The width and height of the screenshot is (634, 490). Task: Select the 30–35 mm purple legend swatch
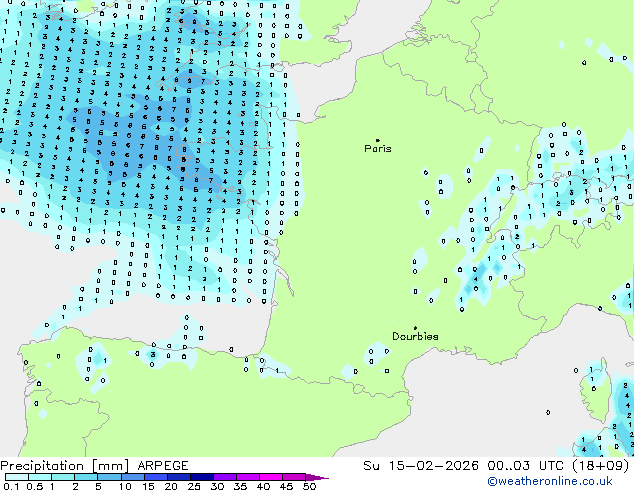click(x=224, y=477)
